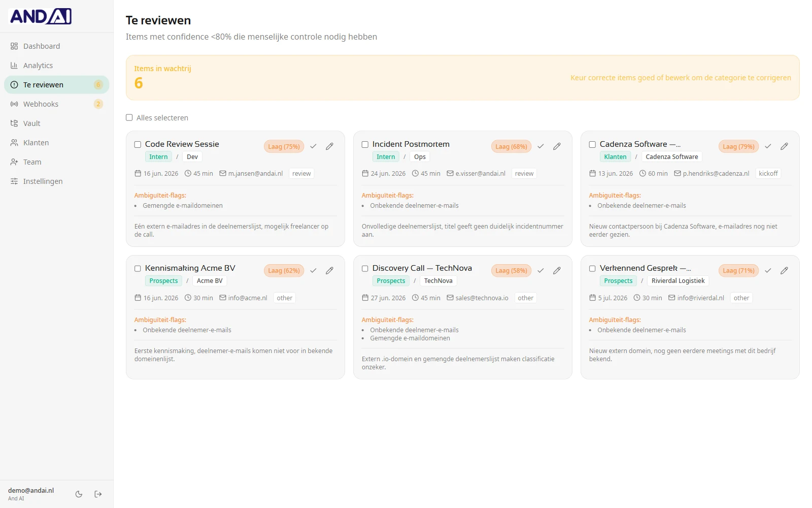Screen dimensions: 812x508
Task: Click the orange Te reviewen count badge
Action: tap(98, 85)
